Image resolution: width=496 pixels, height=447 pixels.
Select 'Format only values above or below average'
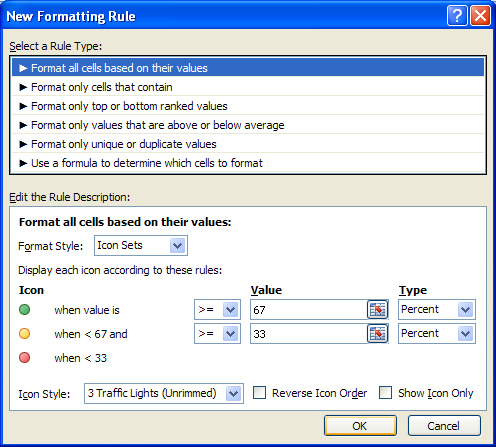(x=248, y=125)
